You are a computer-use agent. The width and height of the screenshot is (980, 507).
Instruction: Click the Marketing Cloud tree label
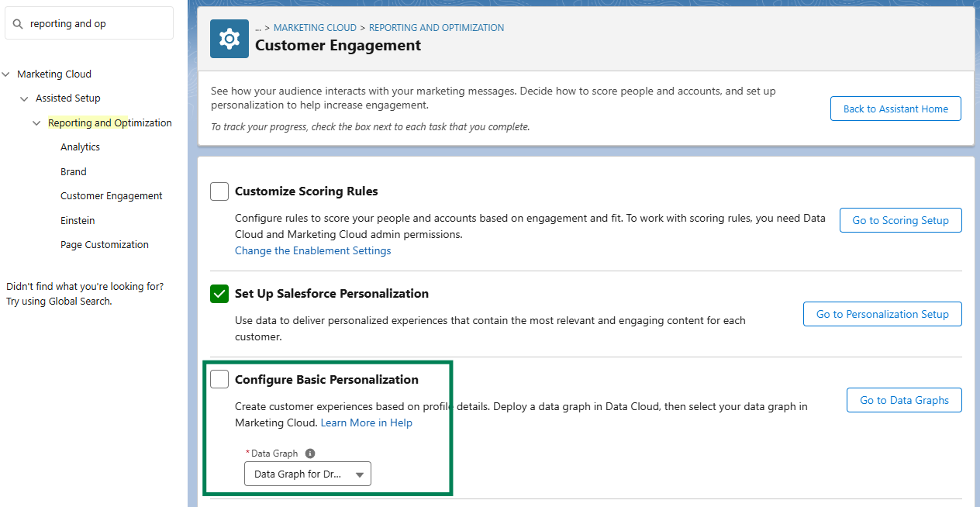point(54,74)
